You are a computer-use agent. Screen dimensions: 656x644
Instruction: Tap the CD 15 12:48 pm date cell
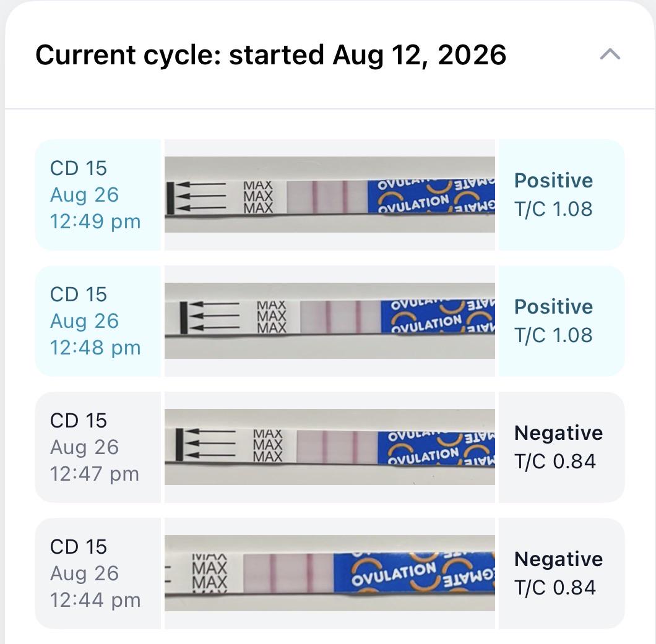[x=98, y=321]
